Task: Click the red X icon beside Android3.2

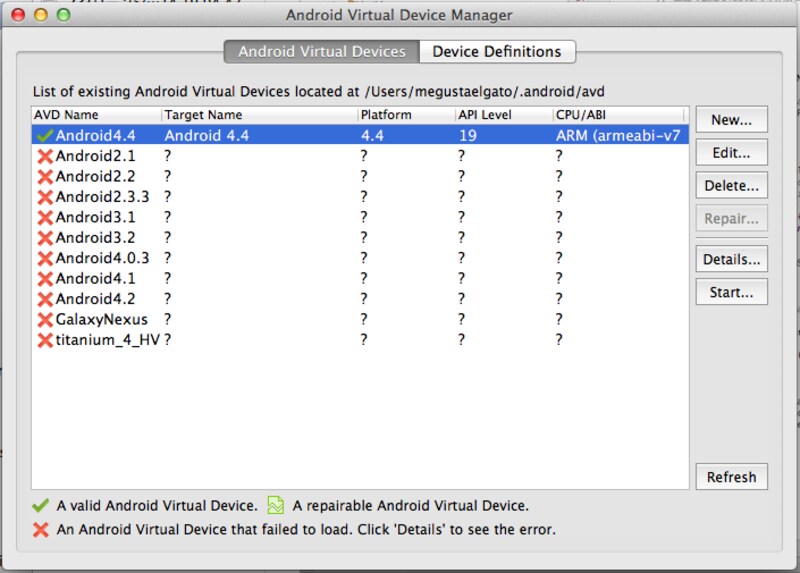Action: [x=44, y=238]
